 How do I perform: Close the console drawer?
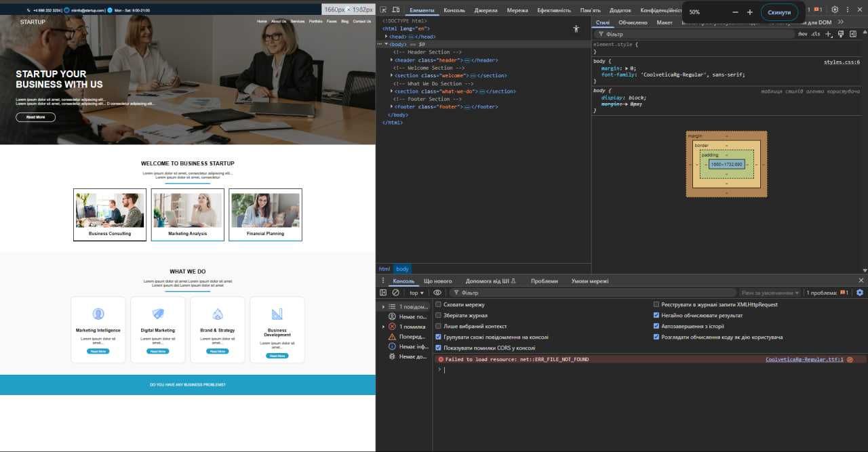click(x=861, y=281)
